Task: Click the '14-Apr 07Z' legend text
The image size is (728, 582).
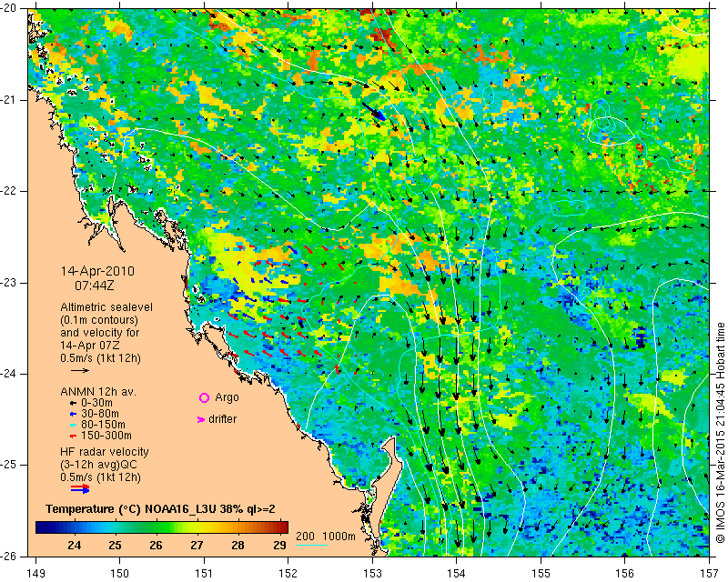Action: click(x=89, y=346)
